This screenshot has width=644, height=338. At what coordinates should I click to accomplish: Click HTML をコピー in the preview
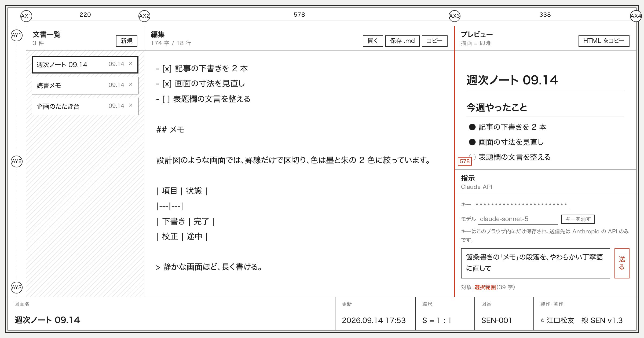pyautogui.click(x=604, y=41)
